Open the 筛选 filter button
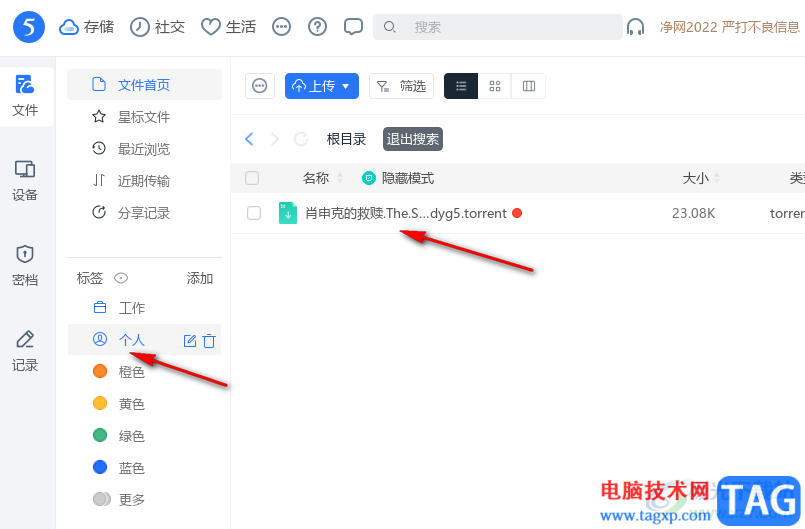 401,86
